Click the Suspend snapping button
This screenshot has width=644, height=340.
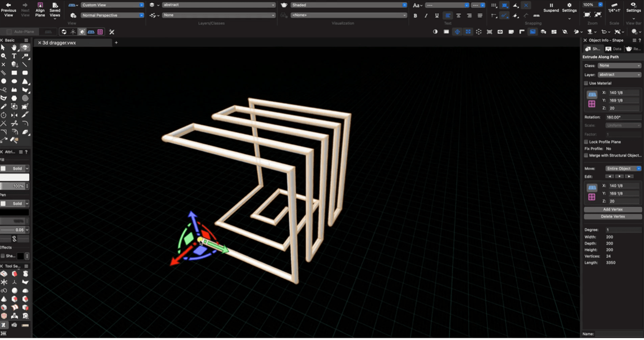pos(551,8)
